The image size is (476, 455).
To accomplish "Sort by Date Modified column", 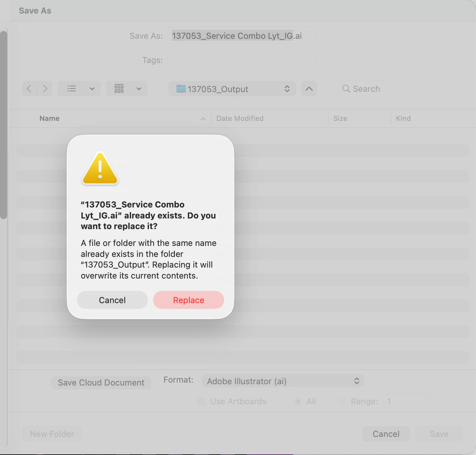I will (x=240, y=118).
